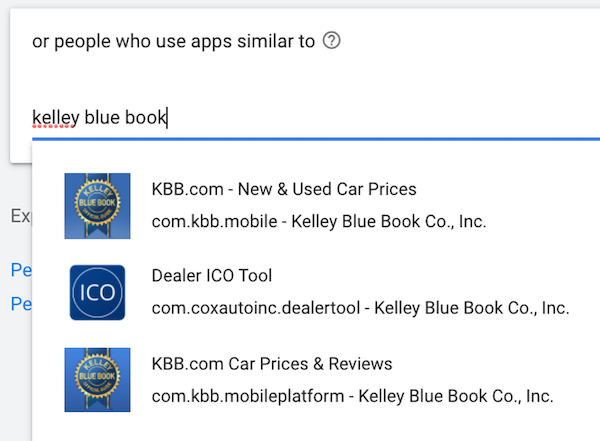Select the "Dealer ICO Tool" suggestion title
The height and width of the screenshot is (441, 600).
(211, 276)
